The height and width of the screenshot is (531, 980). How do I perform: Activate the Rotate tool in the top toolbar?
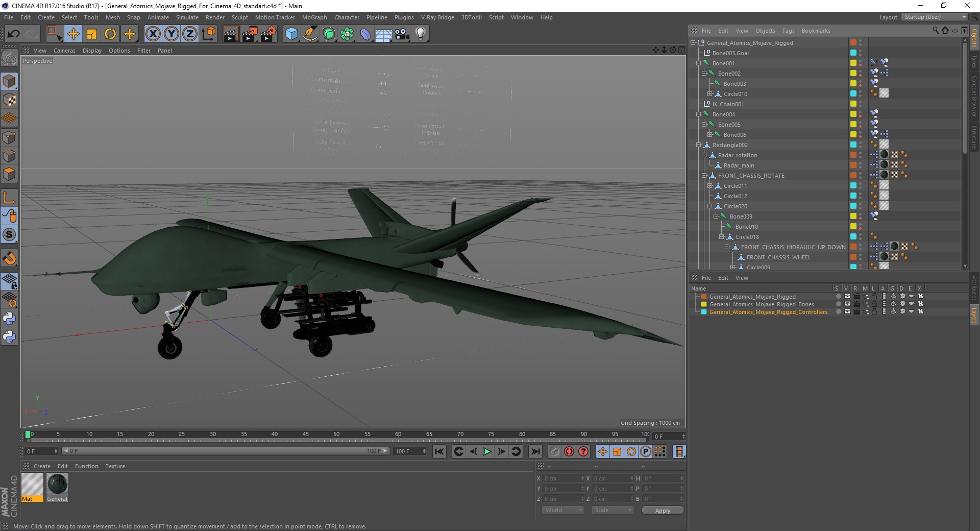tap(110, 34)
